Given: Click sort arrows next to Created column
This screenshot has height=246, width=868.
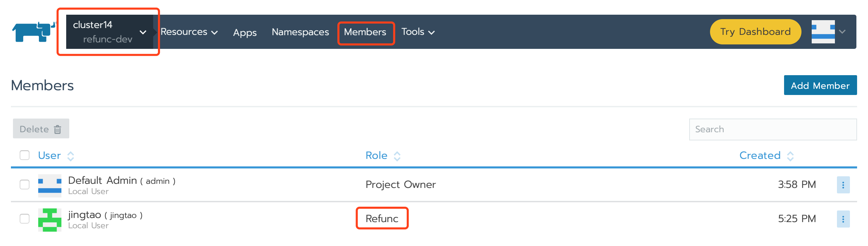Looking at the screenshot, I should click(790, 156).
